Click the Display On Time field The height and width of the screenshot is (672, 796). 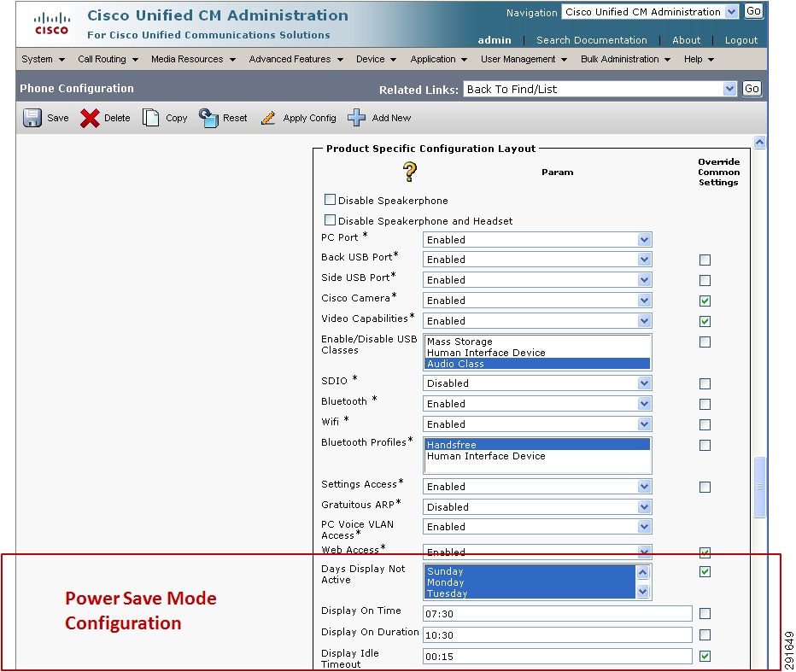point(558,614)
